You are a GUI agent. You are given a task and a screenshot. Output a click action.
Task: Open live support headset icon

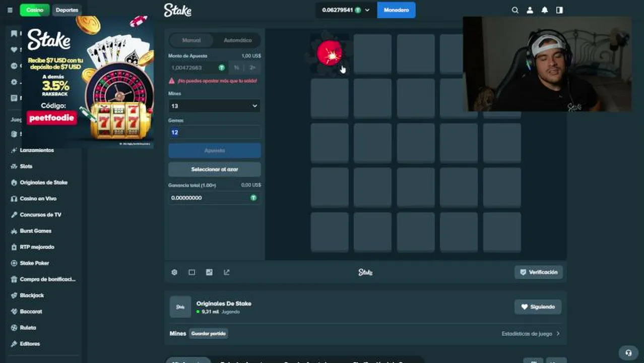628,352
